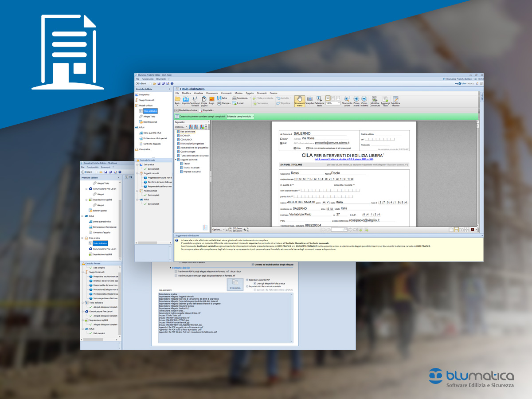Click the Importa toolbar icon
Viewport: 532px width, 399px height.
tap(186, 99)
